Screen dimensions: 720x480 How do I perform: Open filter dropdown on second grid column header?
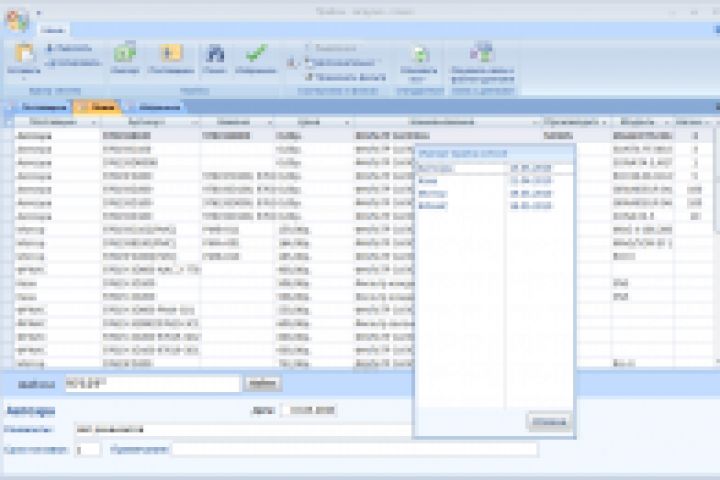click(x=195, y=123)
